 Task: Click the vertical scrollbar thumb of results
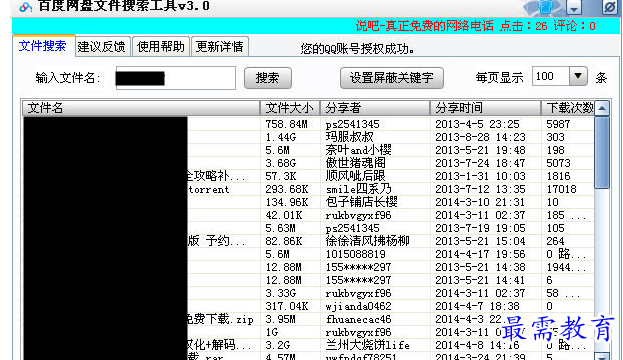coord(602,153)
